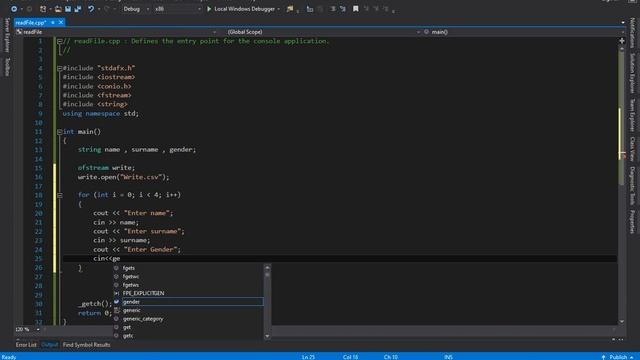Open the x86 platform dropdown
Screen dimensions: 640x360
[x=178, y=9]
